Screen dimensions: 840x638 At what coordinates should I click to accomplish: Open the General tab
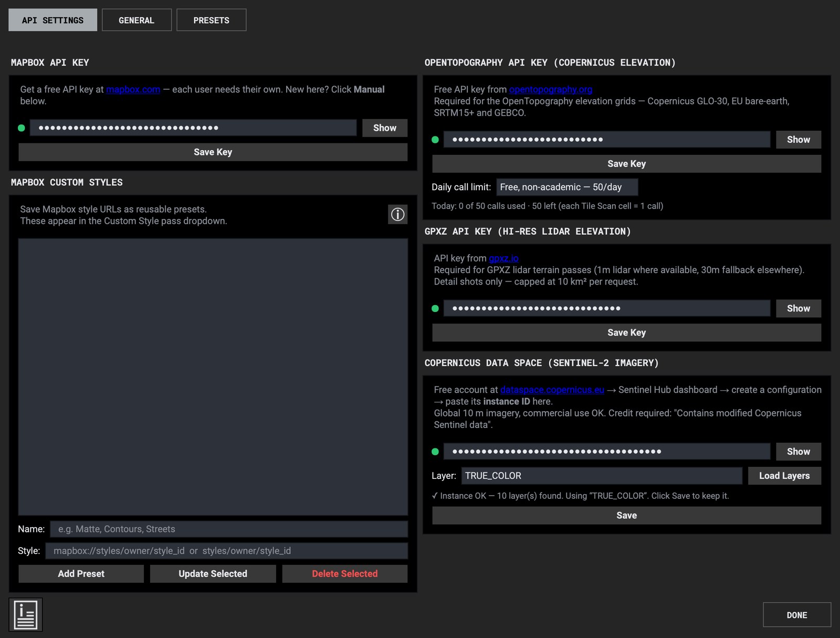(136, 20)
